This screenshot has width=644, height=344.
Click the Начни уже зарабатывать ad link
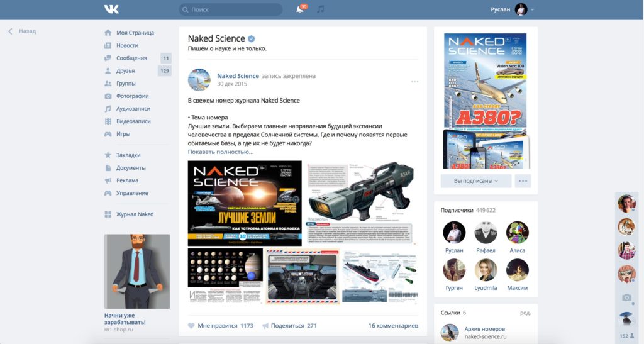click(125, 319)
